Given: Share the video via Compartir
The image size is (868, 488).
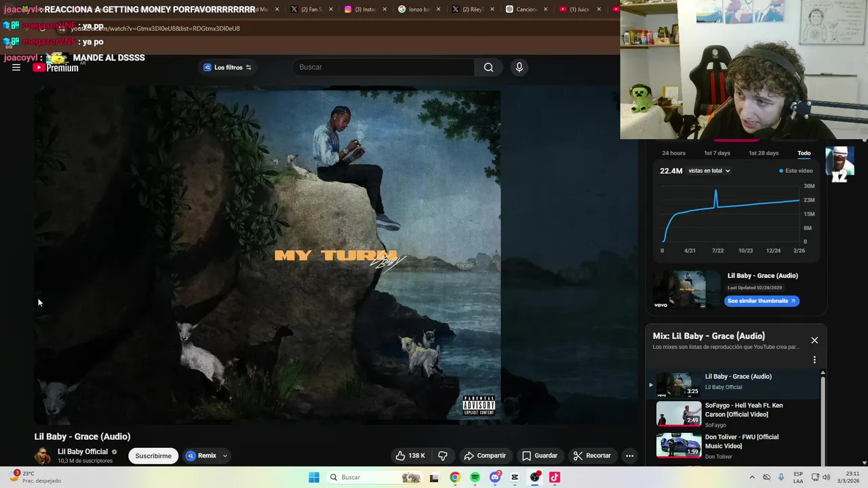Looking at the screenshot, I should point(485,455).
